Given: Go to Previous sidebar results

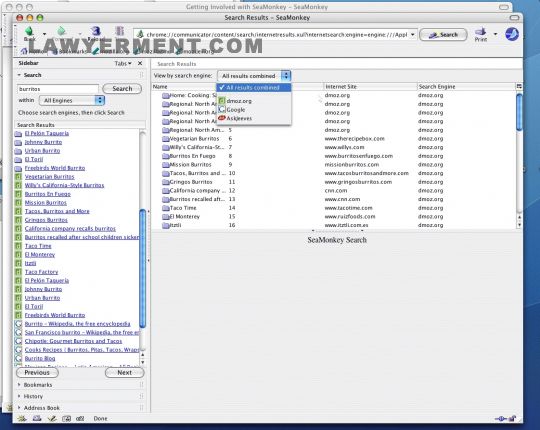Looking at the screenshot, I should click(x=37, y=373).
